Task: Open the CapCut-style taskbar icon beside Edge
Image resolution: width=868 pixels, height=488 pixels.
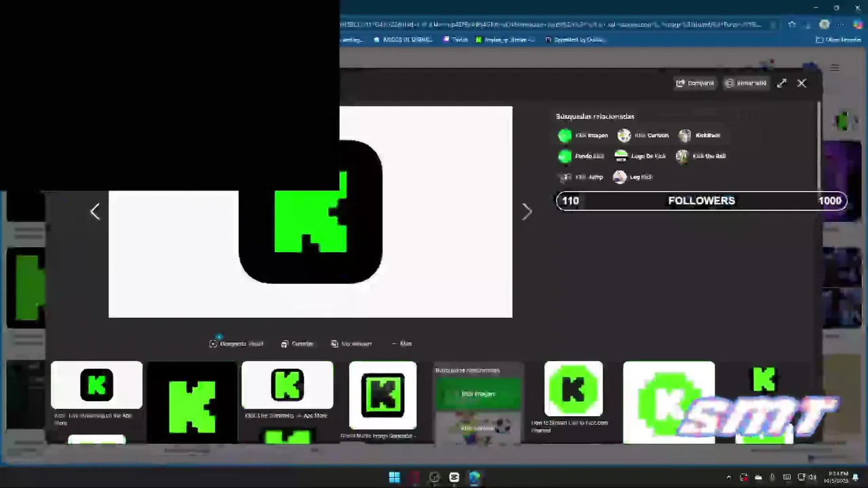Action: [454, 477]
